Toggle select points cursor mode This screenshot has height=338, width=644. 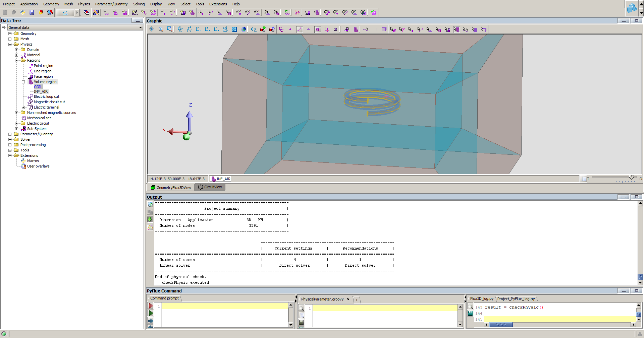pos(411,29)
